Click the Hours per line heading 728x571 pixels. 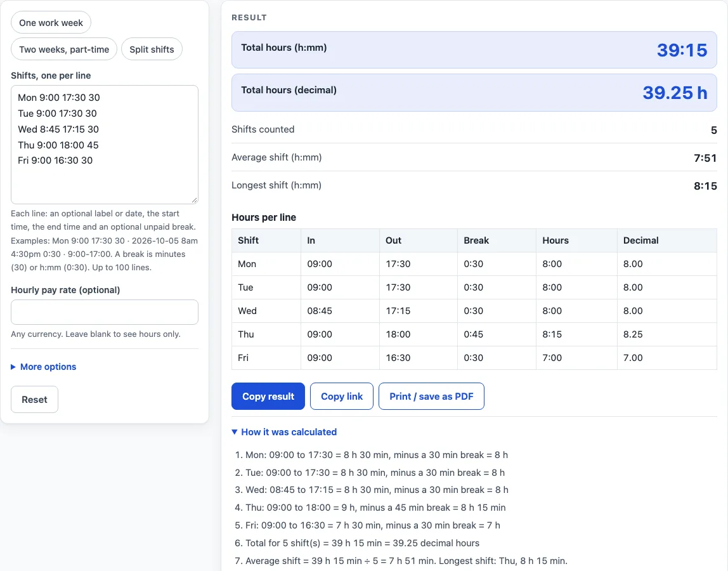point(264,218)
